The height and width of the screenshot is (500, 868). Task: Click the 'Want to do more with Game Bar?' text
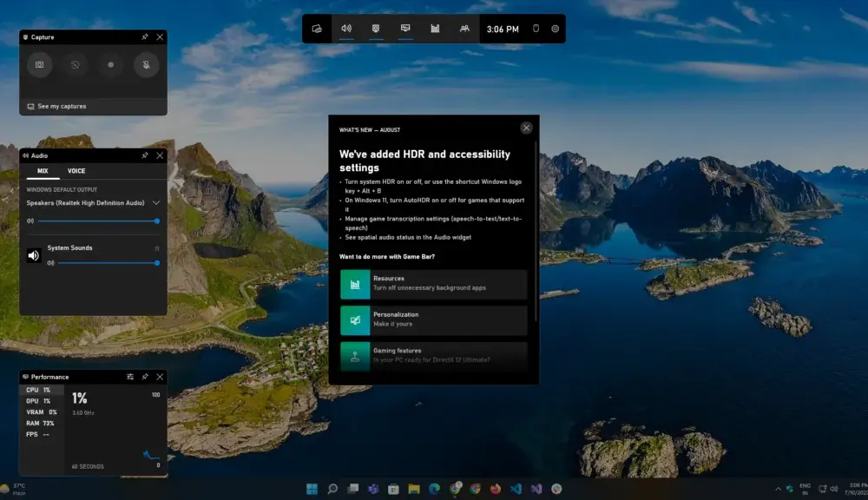click(387, 256)
